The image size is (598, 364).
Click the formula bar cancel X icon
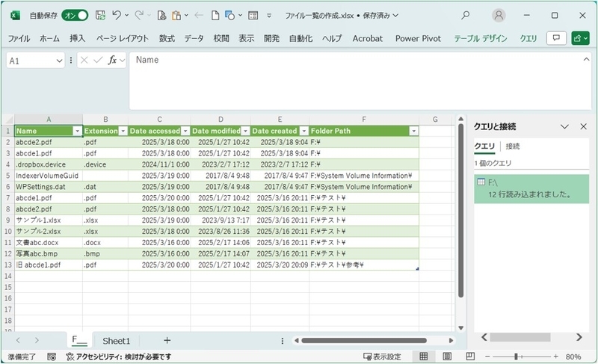click(84, 61)
